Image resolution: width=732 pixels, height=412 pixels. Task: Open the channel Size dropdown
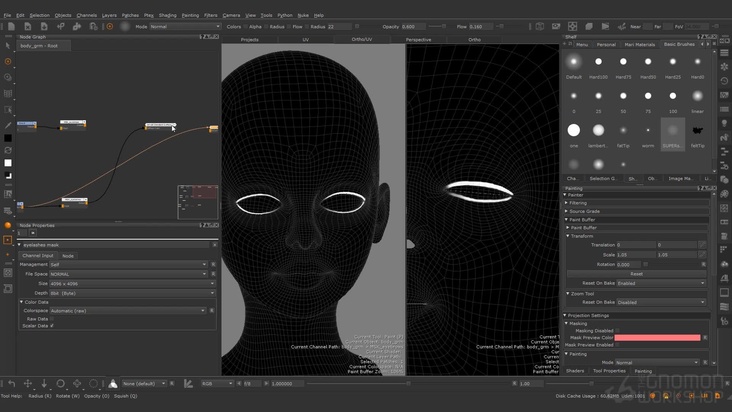pos(128,283)
